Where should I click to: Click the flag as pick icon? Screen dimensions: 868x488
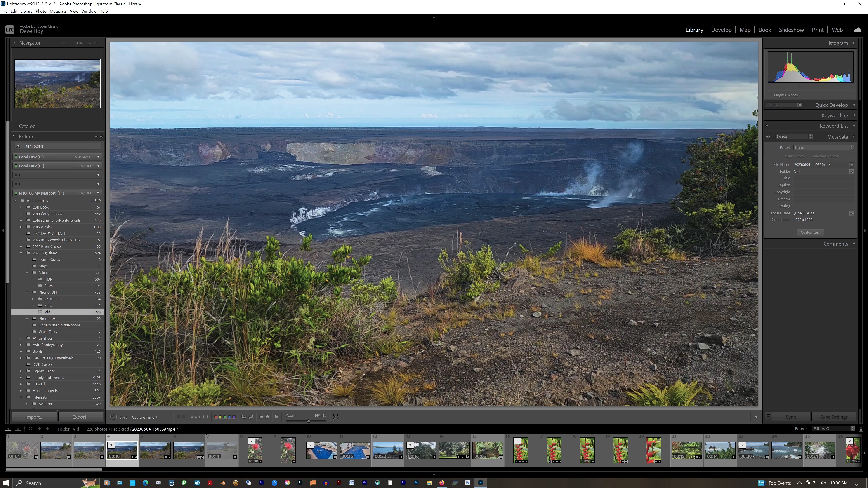178,417
